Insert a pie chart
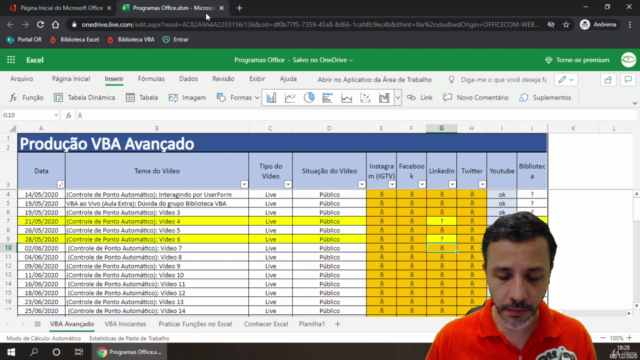This screenshot has width=640, height=360. 309,98
